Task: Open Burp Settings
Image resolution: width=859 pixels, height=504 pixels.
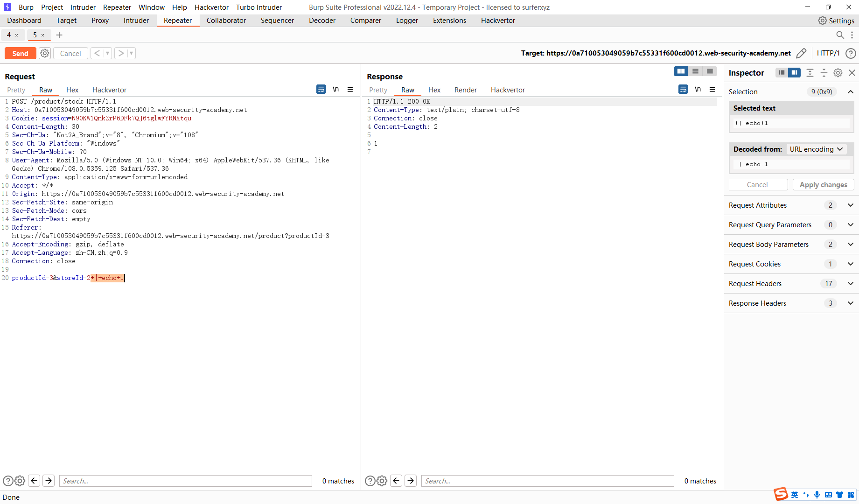Action: click(x=836, y=21)
